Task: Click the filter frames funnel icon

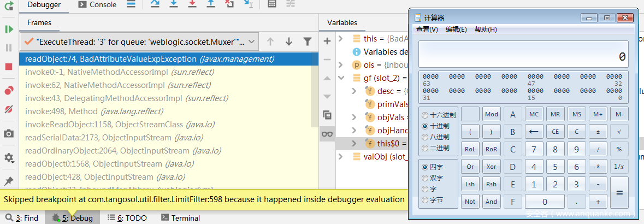Action: pos(308,42)
